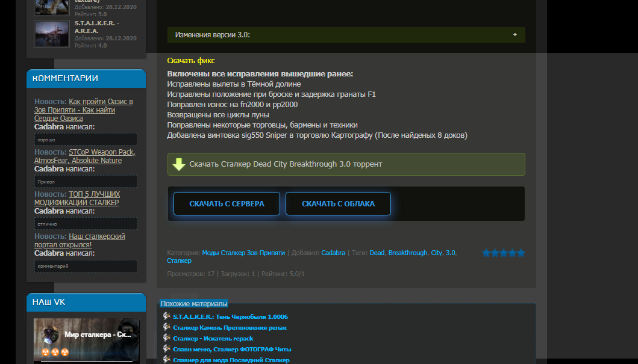Open Cadabra's profile in the Добавил field
The width and height of the screenshot is (638, 364).
(333, 253)
